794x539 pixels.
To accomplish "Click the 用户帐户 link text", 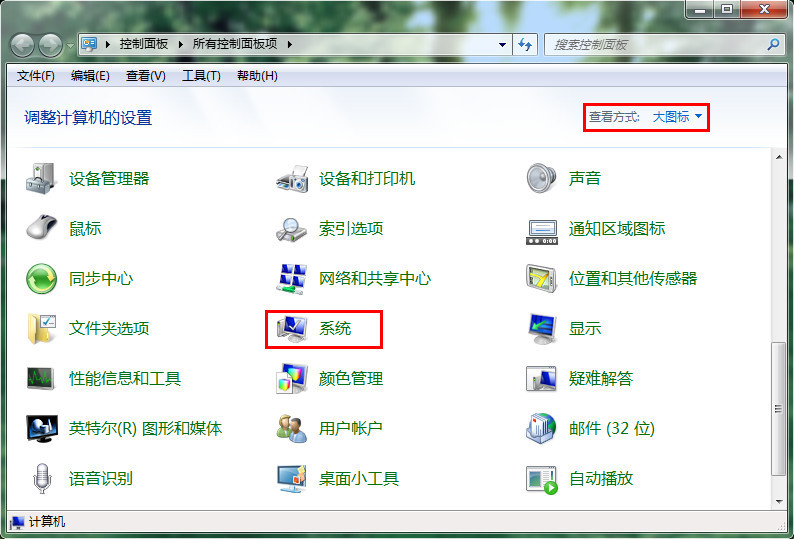I will click(350, 429).
